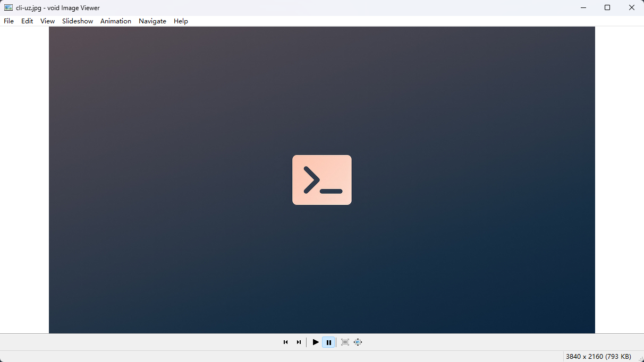The image size is (644, 362).
Task: Open the Slideshow menu
Action: 78,21
